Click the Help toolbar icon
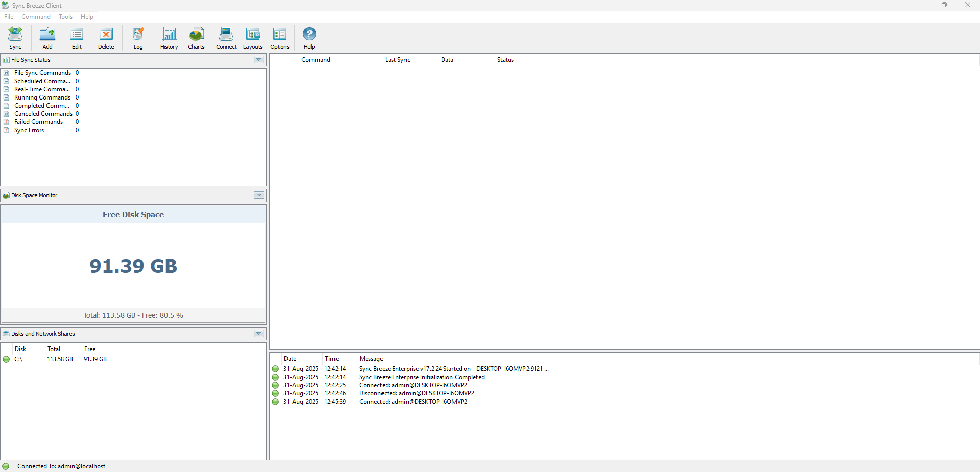Viewport: 980px width, 472px height. point(309,38)
